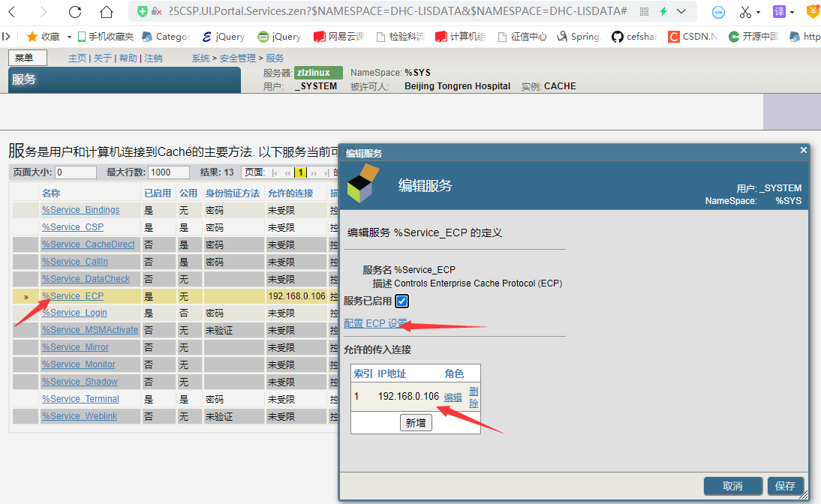Open the first jQuery bookmark
This screenshot has width=821, height=504.
223,37
